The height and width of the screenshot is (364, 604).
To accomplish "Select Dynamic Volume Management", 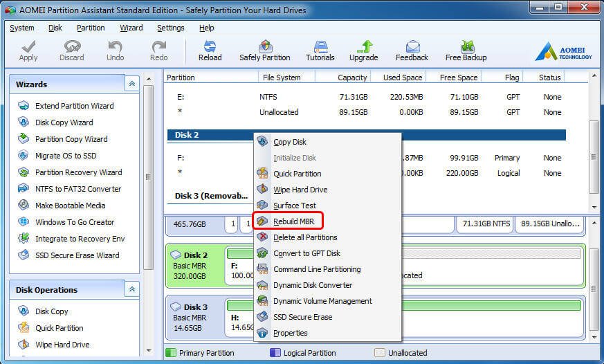I will point(327,301).
